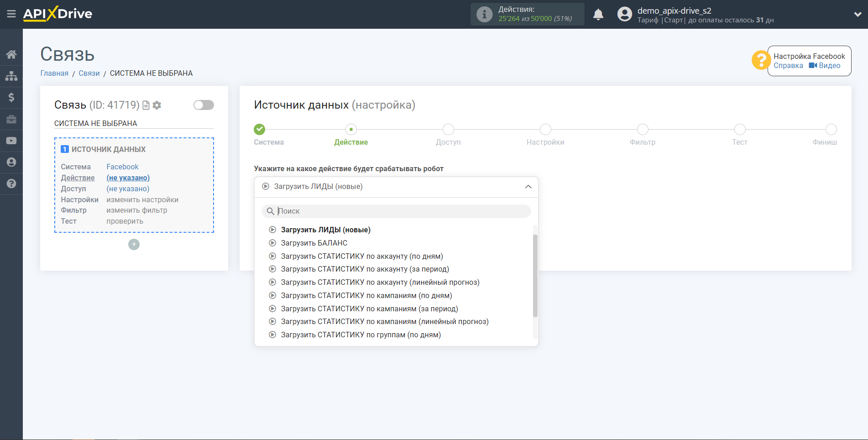Click the connection document copy icon

(x=146, y=105)
